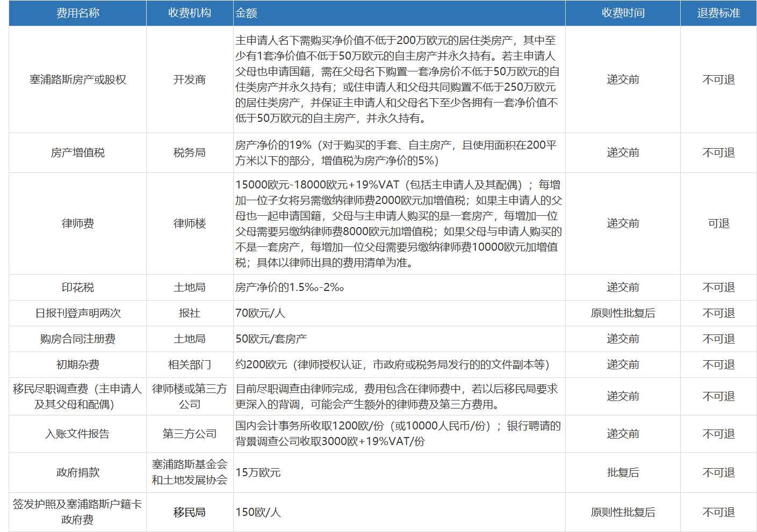This screenshot has height=532, width=757.
Task: Click the 购房合同注册费 fee name cell
Action: tap(78, 339)
